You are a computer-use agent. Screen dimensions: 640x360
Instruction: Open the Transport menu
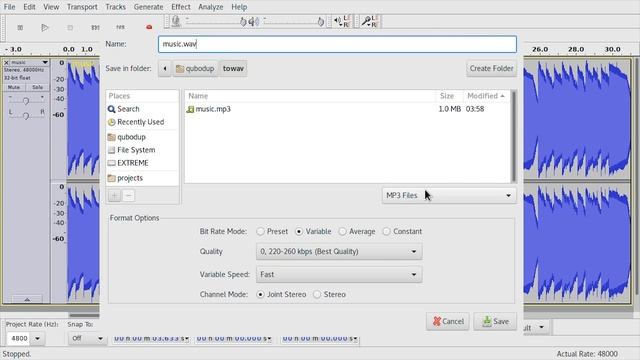(x=82, y=7)
